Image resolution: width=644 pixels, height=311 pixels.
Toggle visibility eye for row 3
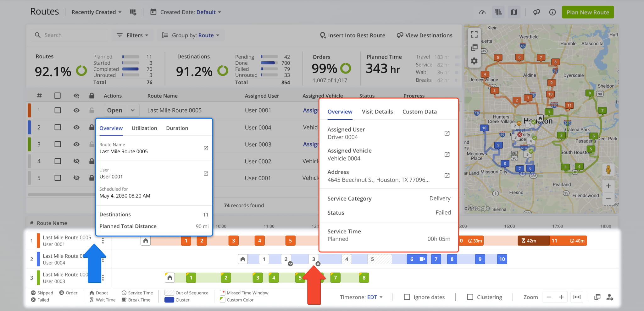(76, 144)
